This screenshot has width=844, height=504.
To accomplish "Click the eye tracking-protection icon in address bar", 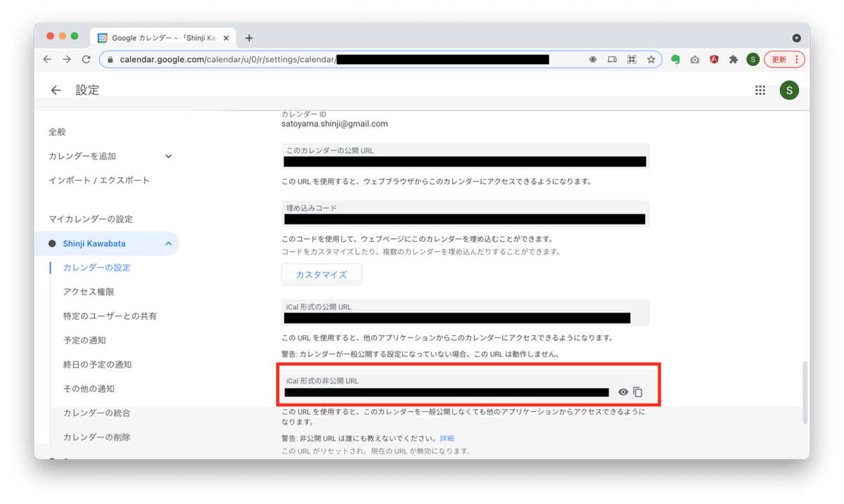I will coord(593,60).
